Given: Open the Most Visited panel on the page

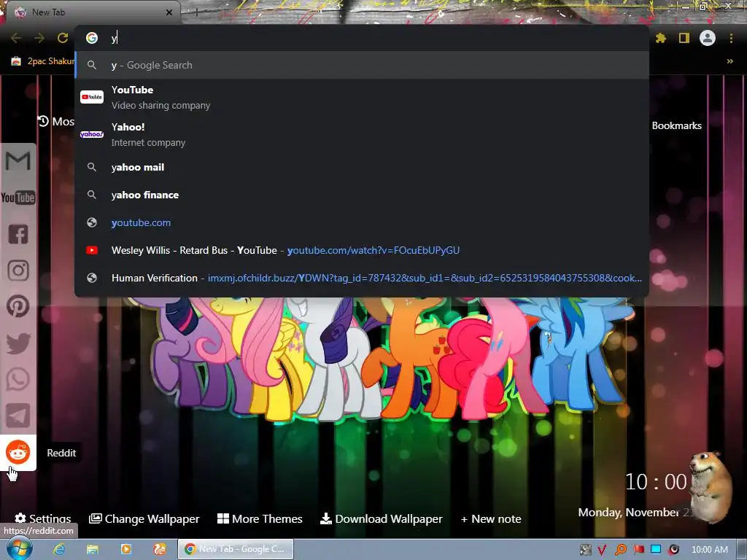Looking at the screenshot, I should pos(56,122).
